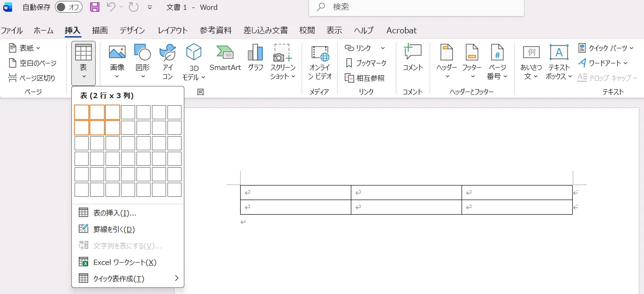Open the 校閲 review tab
644x294 pixels.
[x=307, y=31]
